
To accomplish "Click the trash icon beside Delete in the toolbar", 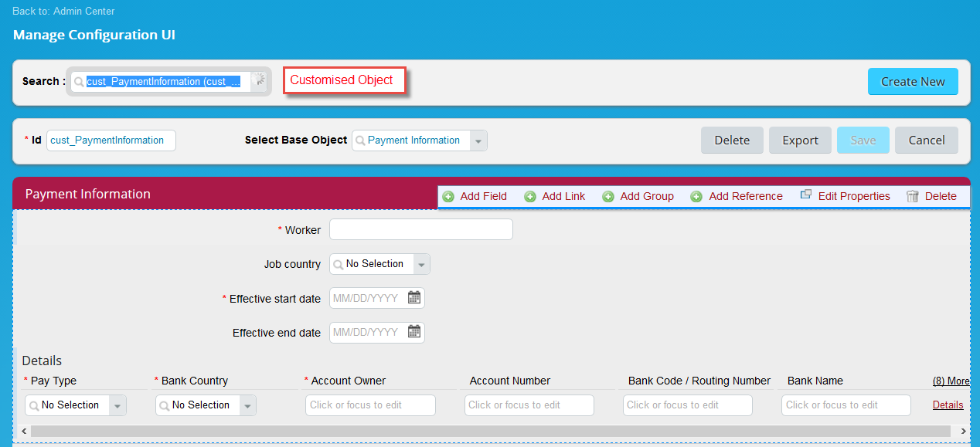I will (912, 196).
